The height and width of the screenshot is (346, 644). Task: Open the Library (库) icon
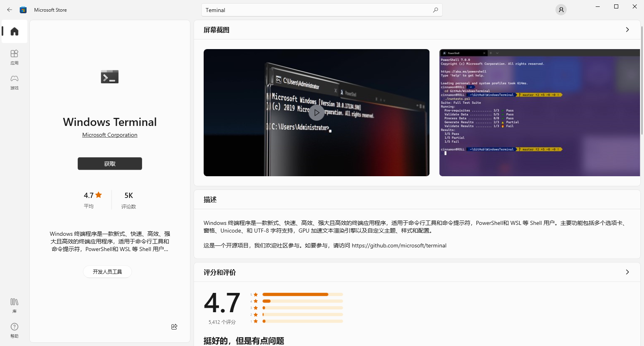tap(14, 305)
